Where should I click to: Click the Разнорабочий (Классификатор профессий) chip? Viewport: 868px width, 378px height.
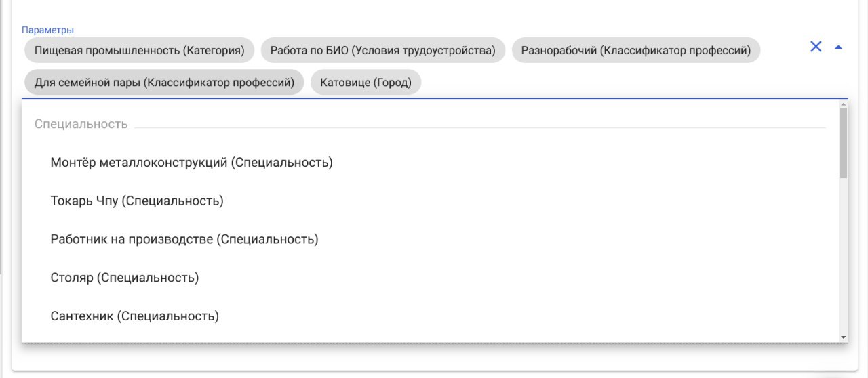[x=636, y=50]
